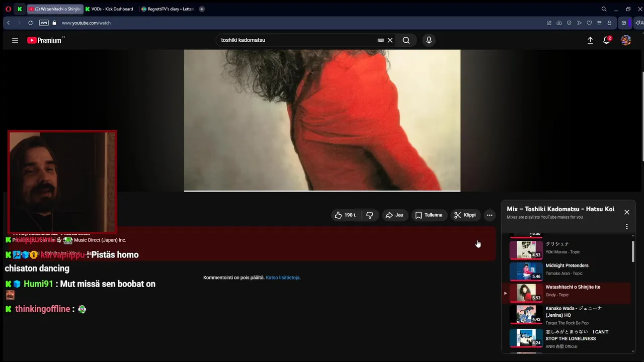Viewport: 644px width, 362px height.
Task: Bookmark the page with the heart icon
Action: pos(589,23)
